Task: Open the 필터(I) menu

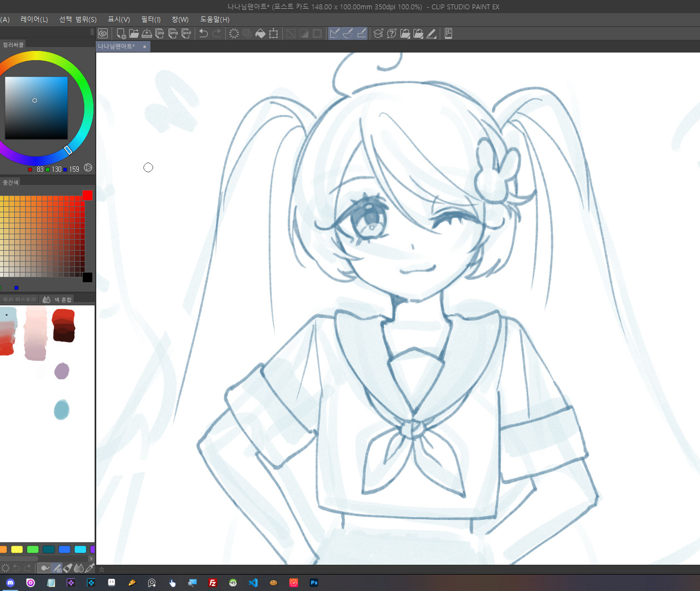Action: click(151, 19)
